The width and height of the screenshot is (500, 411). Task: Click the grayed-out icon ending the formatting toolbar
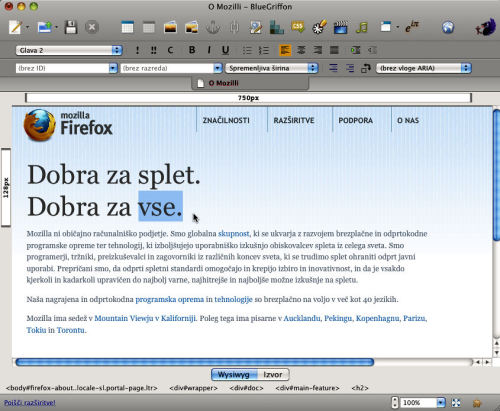click(372, 50)
